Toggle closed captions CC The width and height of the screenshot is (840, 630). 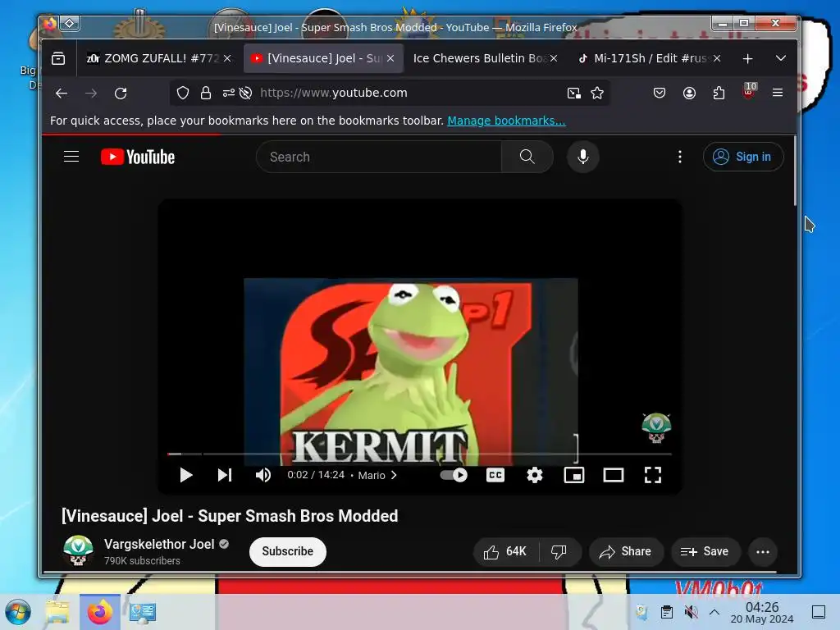coord(495,475)
